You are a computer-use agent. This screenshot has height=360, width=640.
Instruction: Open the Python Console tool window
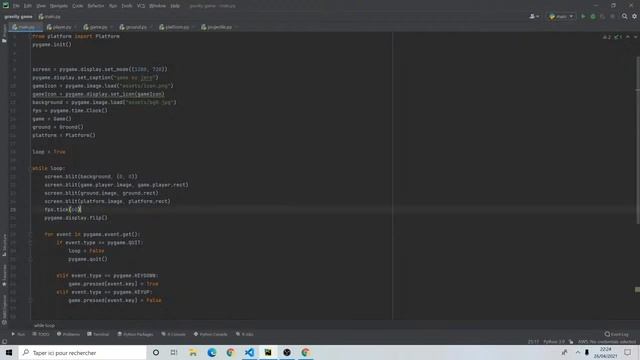210,334
